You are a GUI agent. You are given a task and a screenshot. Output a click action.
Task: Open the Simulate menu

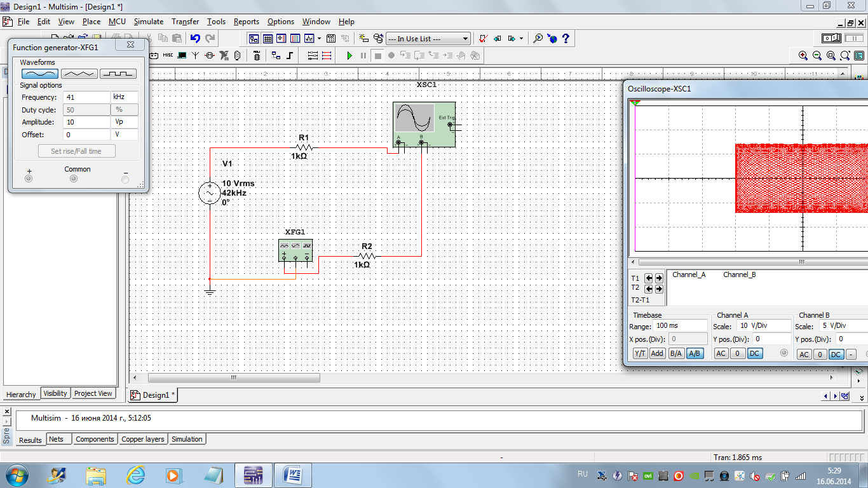click(149, 22)
